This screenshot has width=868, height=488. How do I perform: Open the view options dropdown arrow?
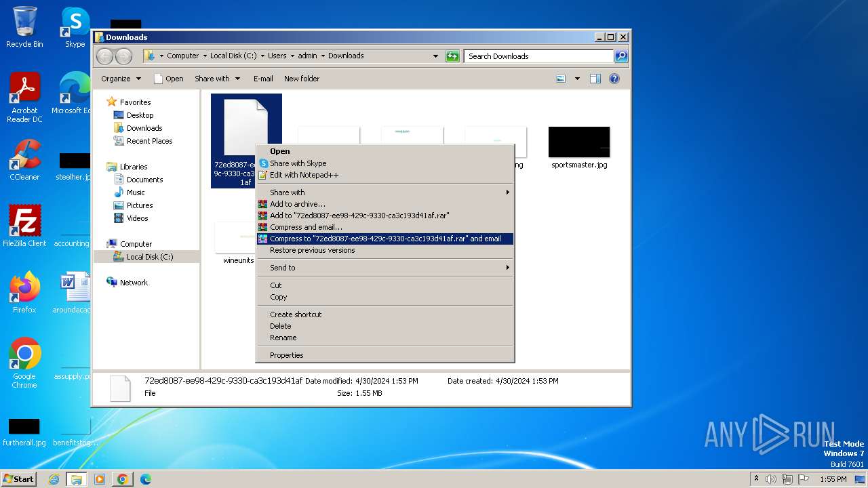(x=577, y=79)
